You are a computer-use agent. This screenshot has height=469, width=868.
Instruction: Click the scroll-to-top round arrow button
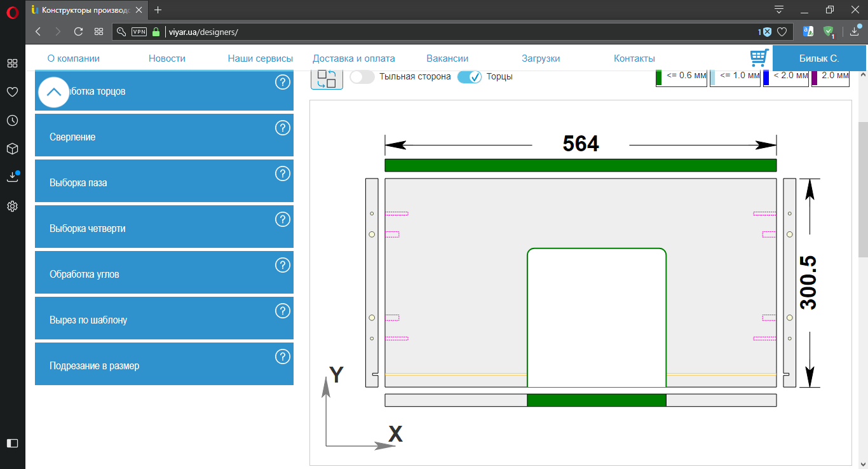point(54,92)
